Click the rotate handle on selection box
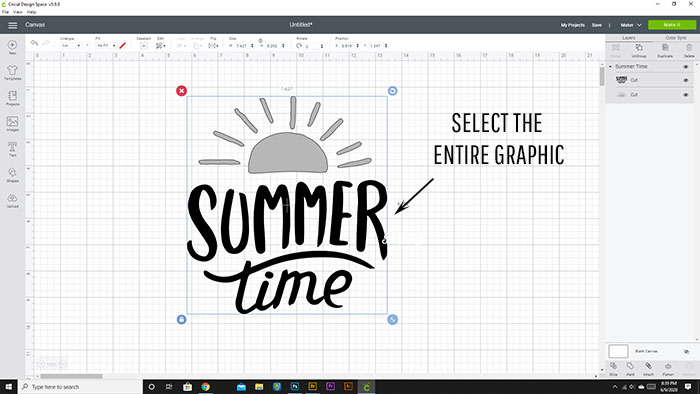 coord(392,91)
